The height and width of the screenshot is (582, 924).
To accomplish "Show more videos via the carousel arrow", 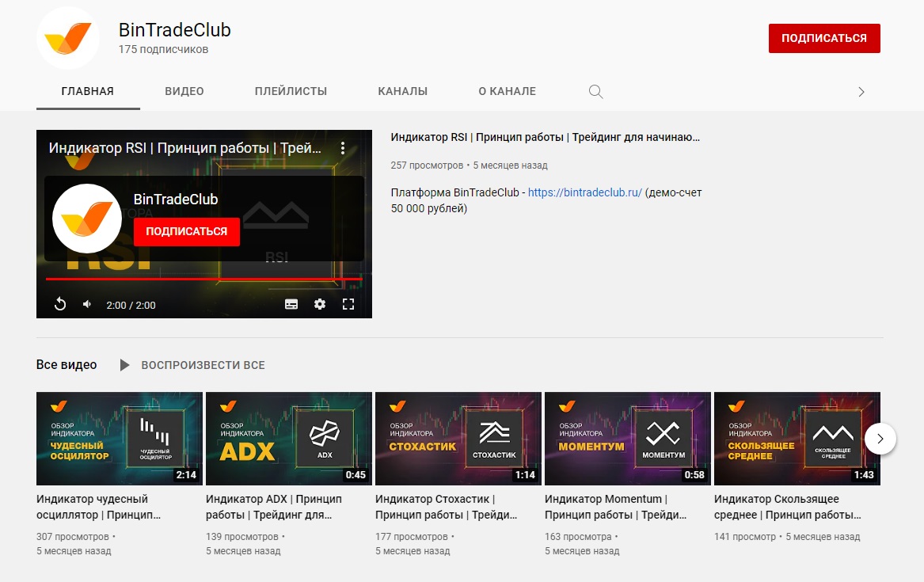I will [880, 438].
